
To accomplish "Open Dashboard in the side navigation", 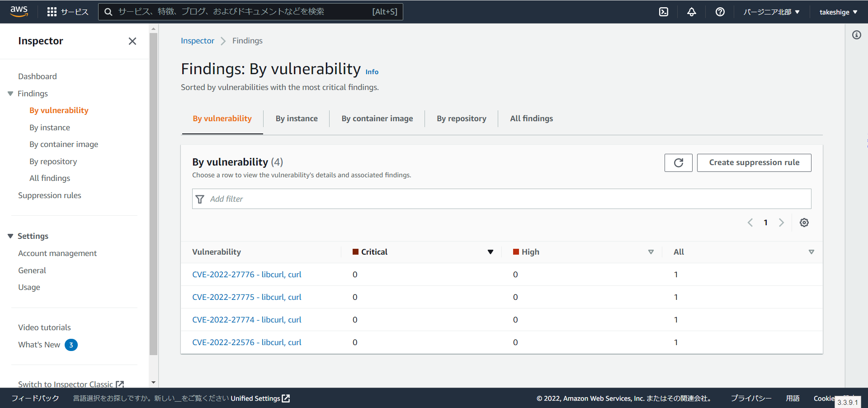I will pos(38,76).
